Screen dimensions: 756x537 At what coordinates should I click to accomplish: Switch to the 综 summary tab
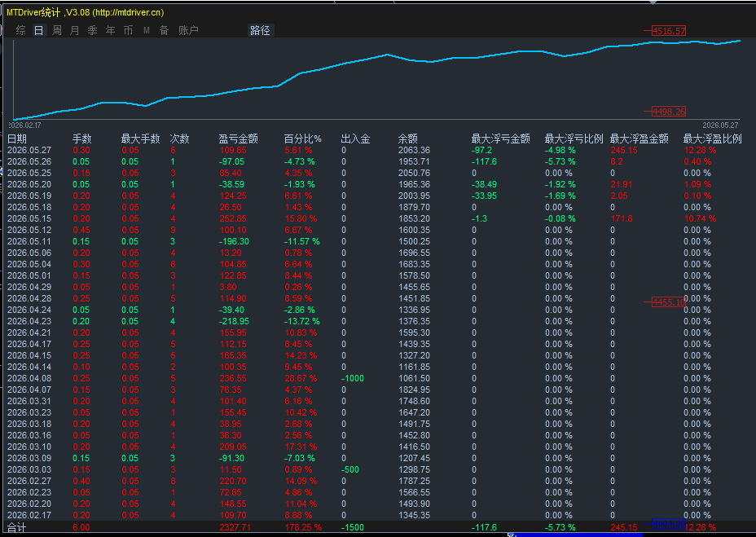click(20, 30)
